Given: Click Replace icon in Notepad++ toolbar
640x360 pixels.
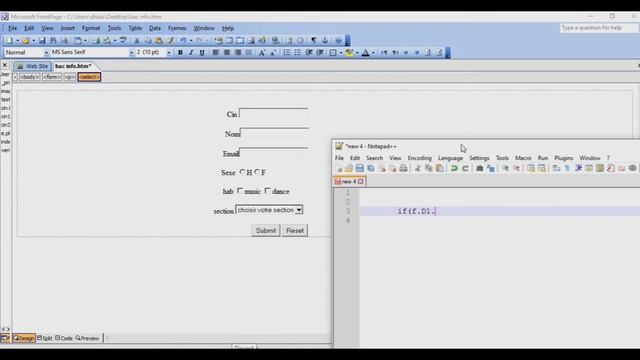Looking at the screenshot, I should click(491, 168).
